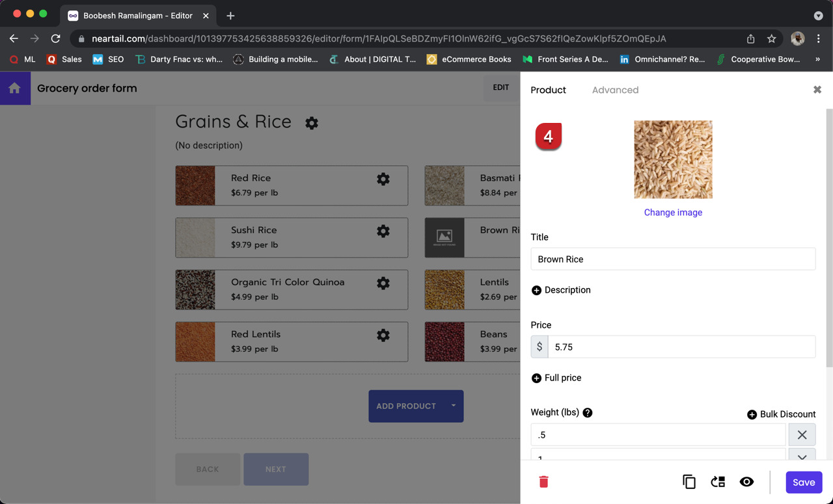833x504 pixels.
Task: Click the Change image link
Action: (x=673, y=213)
